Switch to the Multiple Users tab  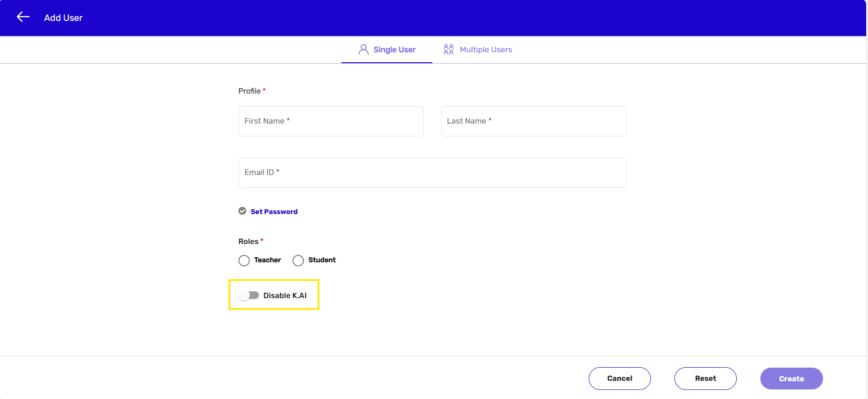[x=478, y=50]
